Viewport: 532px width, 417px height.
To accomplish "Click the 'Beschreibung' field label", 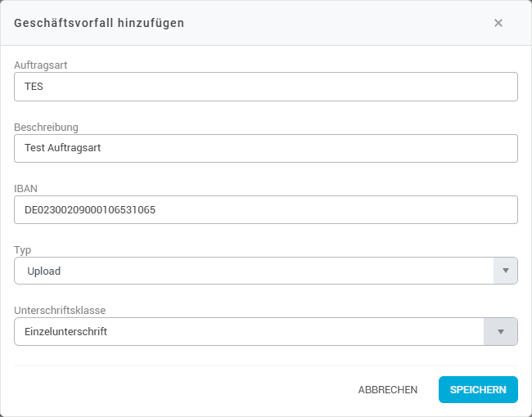I will pos(46,127).
